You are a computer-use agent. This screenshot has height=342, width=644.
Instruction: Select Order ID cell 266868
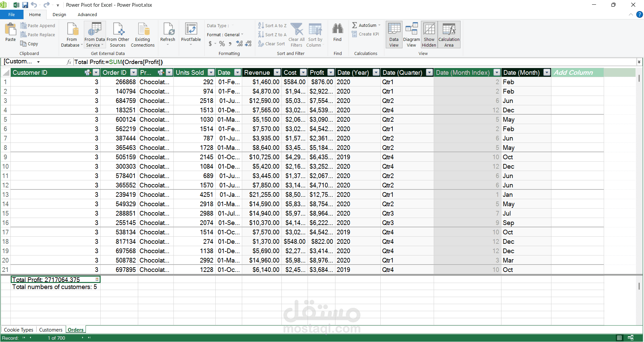(x=119, y=82)
